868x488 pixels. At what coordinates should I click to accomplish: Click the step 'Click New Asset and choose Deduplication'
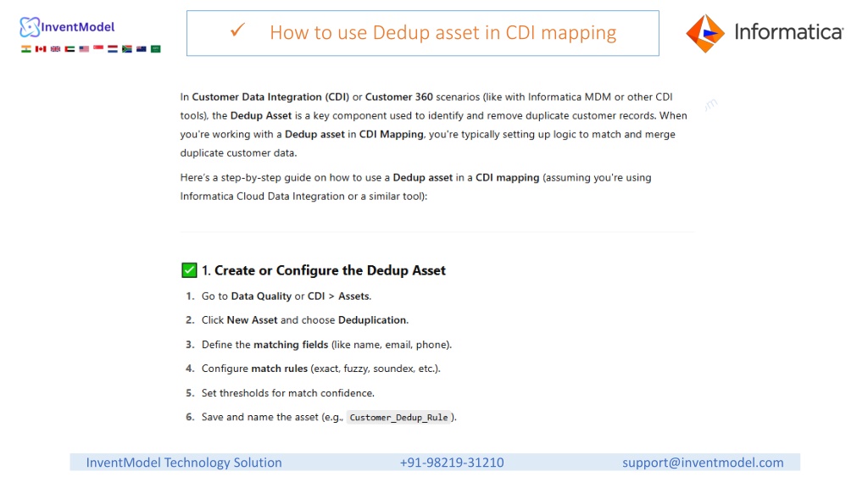pos(305,319)
